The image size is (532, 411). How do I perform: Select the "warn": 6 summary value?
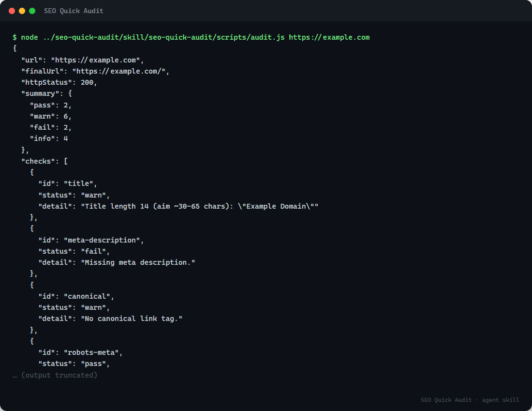(x=51, y=117)
